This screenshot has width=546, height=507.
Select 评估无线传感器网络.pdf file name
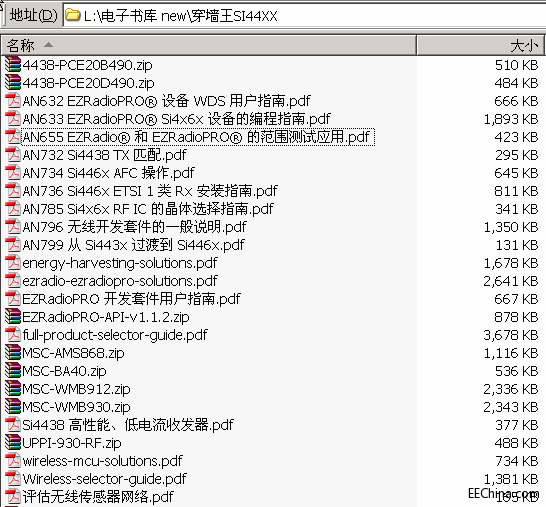98,497
